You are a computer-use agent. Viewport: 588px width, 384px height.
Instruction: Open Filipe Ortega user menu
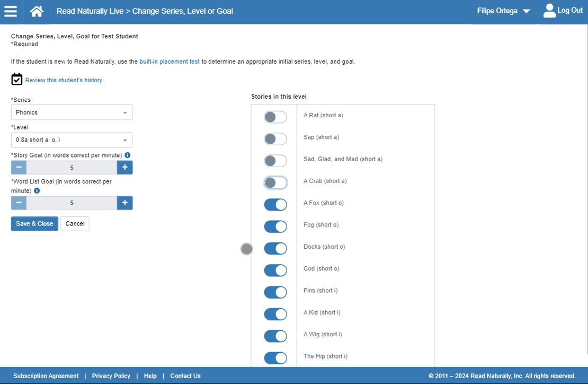pos(503,11)
